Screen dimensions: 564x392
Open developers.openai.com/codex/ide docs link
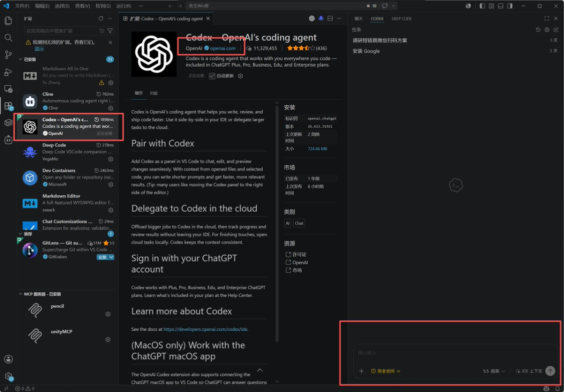point(206,329)
